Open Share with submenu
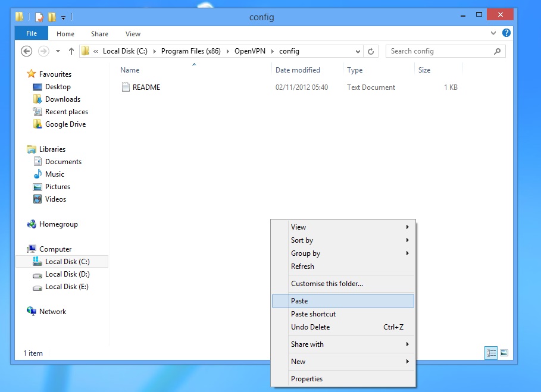541x392 pixels. point(343,344)
